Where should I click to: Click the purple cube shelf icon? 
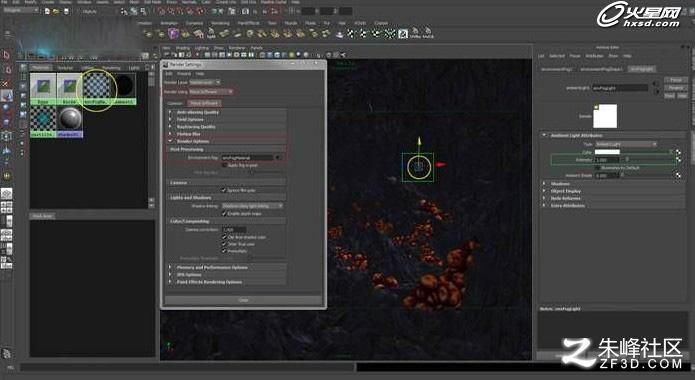pyautogui.click(x=173, y=34)
